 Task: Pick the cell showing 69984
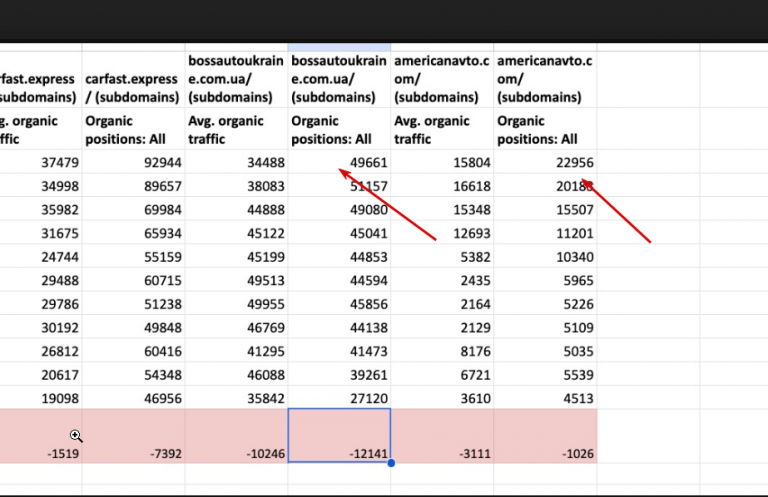(134, 209)
